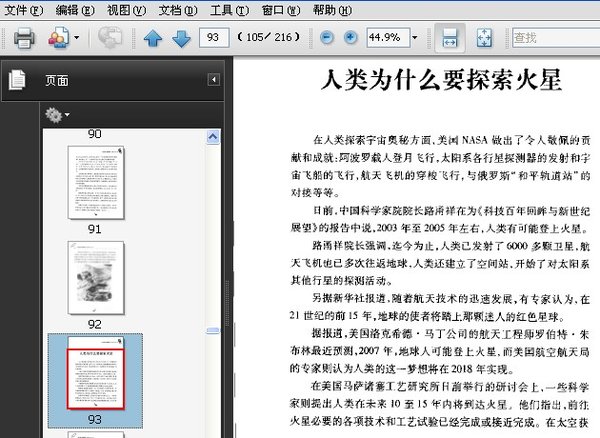This screenshot has width=600, height=438.
Task: Go to next page with the down arrow
Action: 181,38
